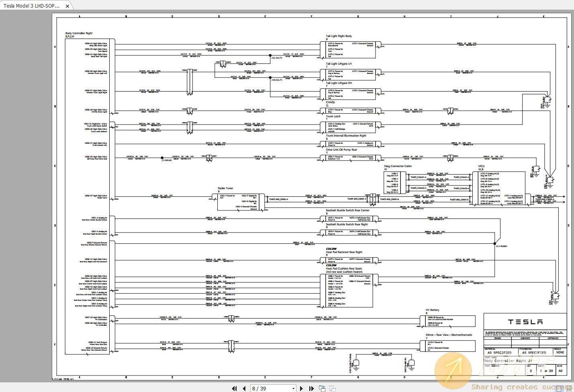Click Seatbelt Buckle Switch Rear Right label
Image resolution: width=574 pixels, height=392 pixels.
click(x=347, y=225)
